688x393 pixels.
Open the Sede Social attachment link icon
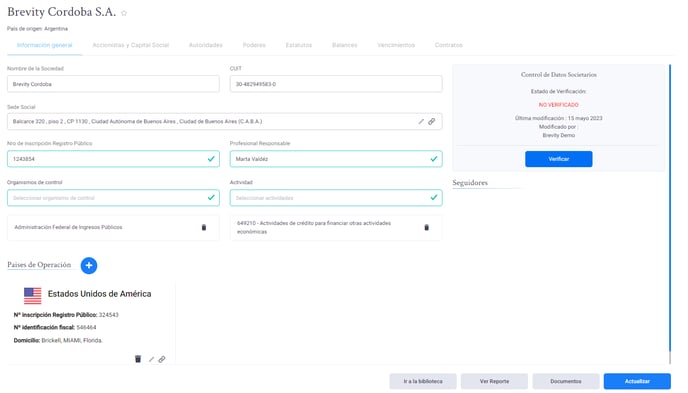(432, 121)
